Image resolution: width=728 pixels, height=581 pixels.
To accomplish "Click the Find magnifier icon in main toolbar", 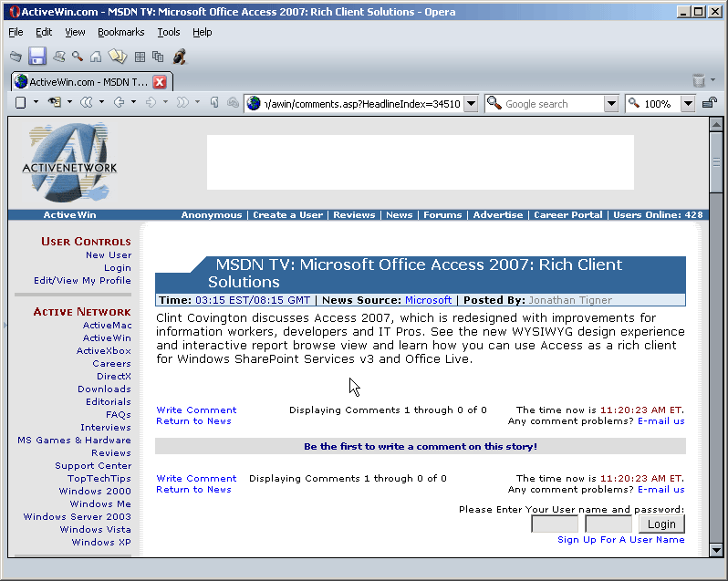I will (x=78, y=57).
